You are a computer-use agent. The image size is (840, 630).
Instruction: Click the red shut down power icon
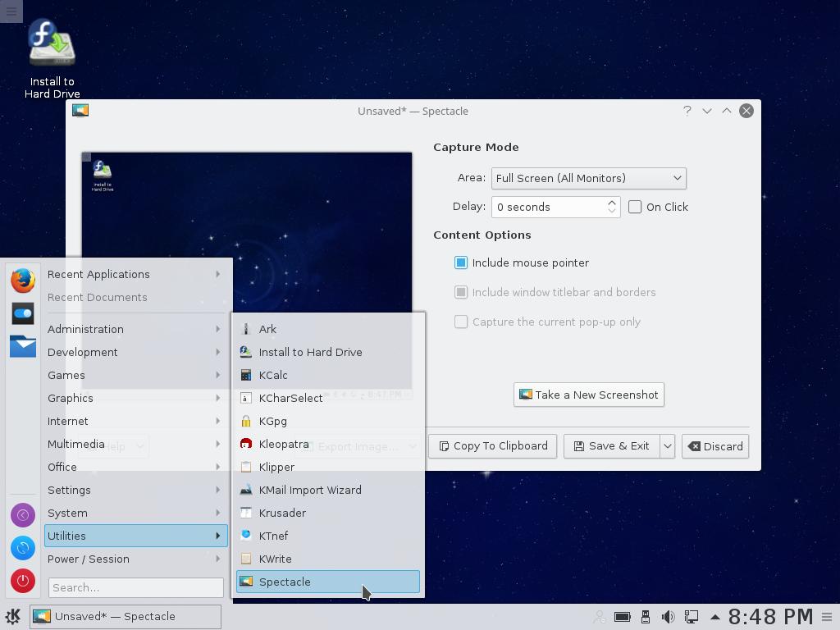click(23, 581)
